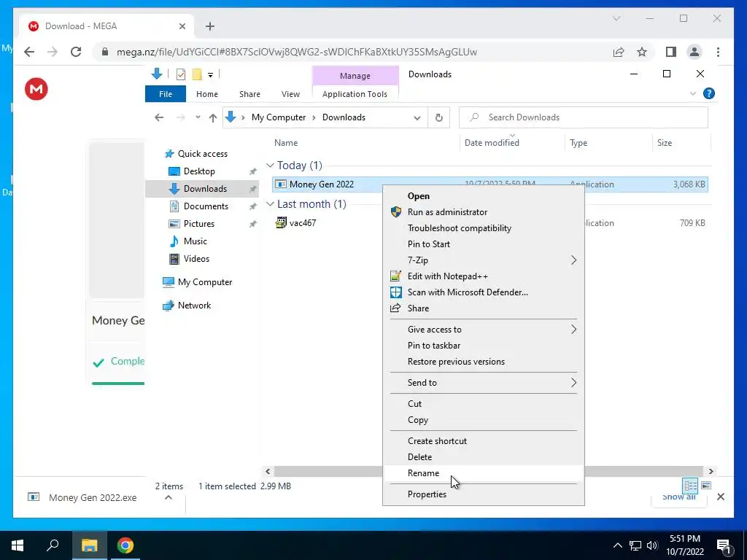Click the Search Downloads field
The width and height of the screenshot is (747, 560).
tap(583, 117)
